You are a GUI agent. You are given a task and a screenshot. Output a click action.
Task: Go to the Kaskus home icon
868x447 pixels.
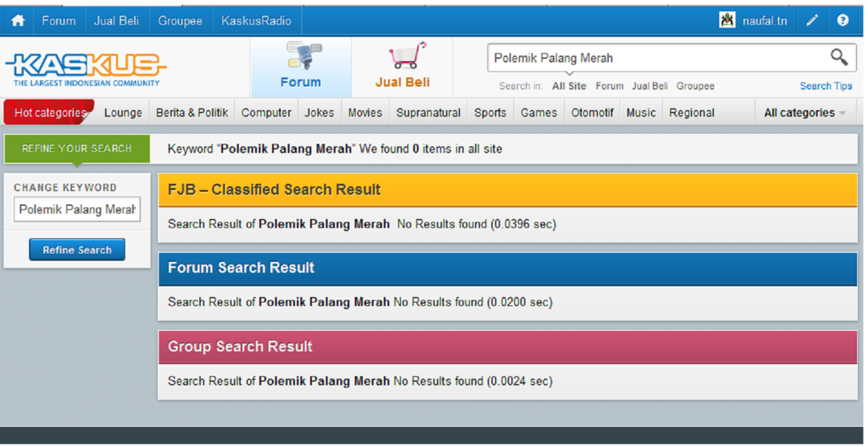click(x=18, y=20)
